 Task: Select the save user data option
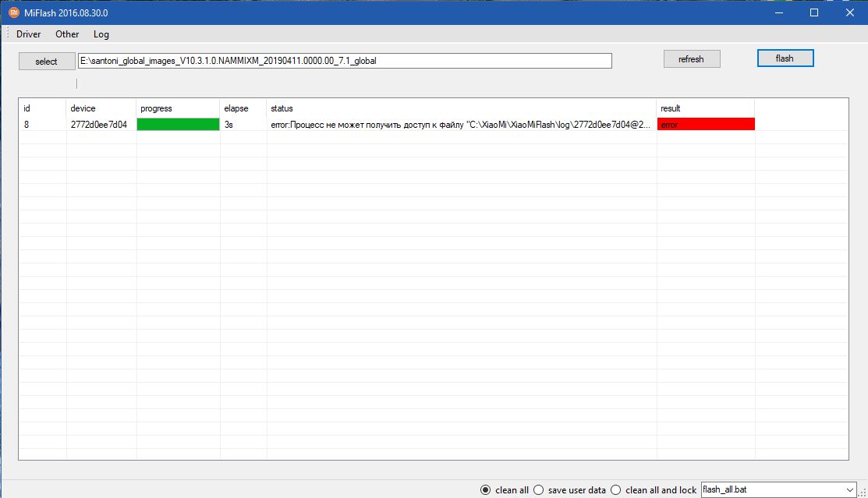tap(569, 489)
